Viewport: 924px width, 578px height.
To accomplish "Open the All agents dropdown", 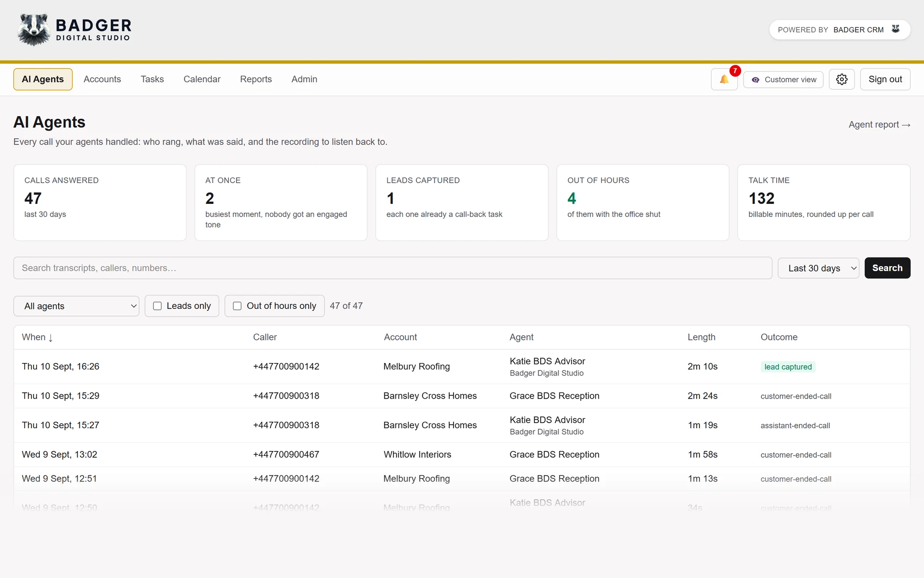I will [76, 306].
